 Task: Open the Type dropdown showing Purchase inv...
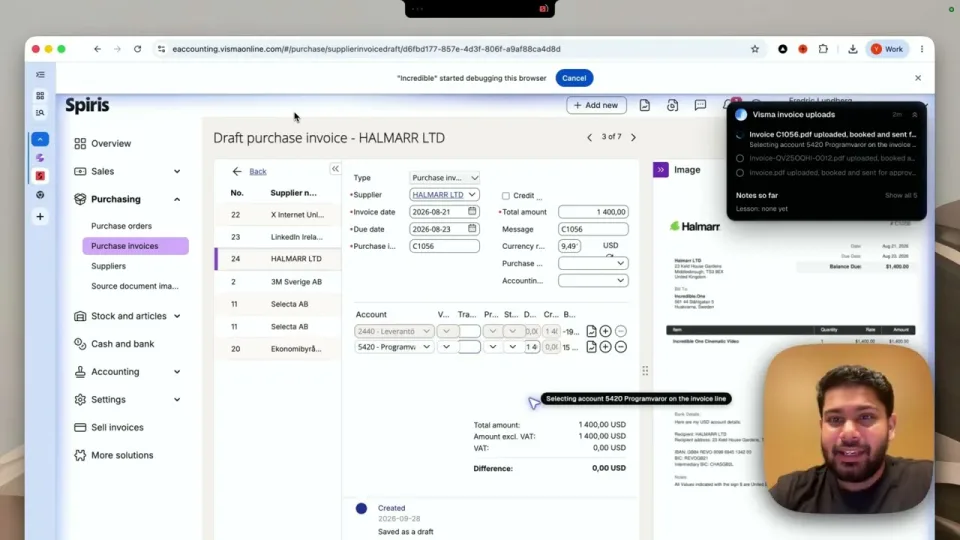coord(444,178)
